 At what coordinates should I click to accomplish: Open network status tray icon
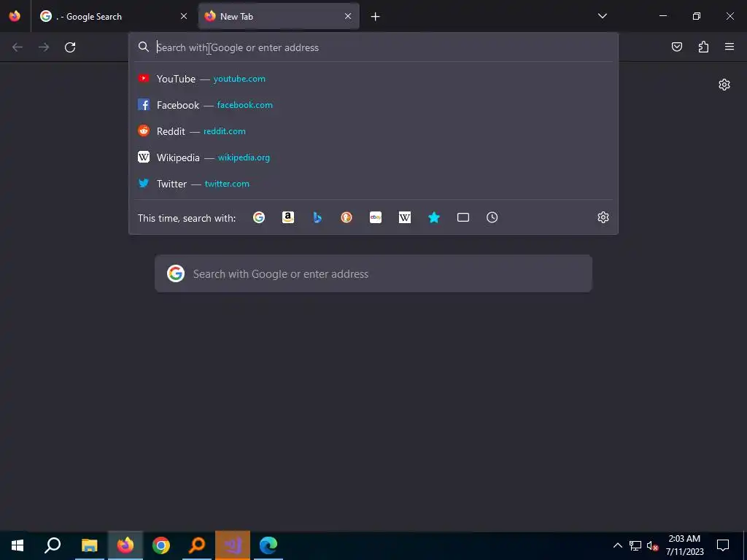(x=635, y=545)
